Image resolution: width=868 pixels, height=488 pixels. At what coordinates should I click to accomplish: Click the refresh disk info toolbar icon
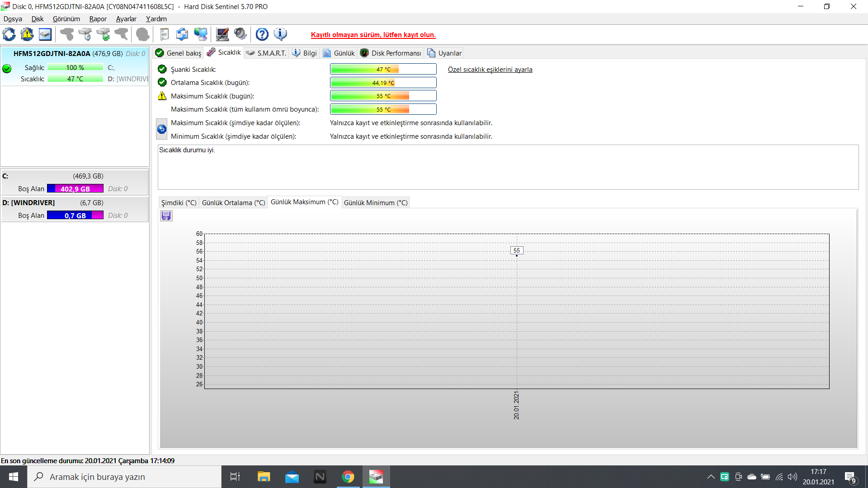click(9, 34)
